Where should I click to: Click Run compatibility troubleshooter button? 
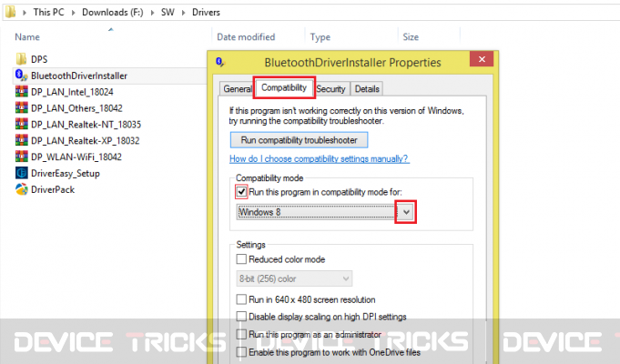[x=299, y=140]
